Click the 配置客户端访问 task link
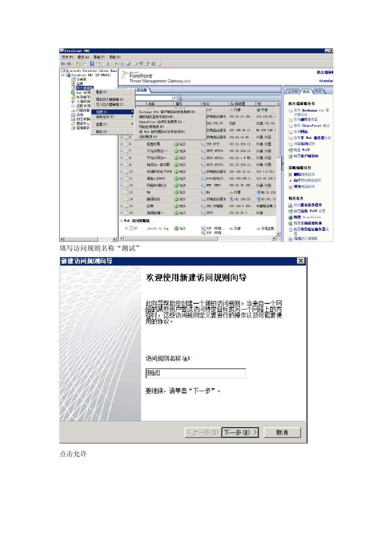This screenshot has height=555, width=392. 306,156
